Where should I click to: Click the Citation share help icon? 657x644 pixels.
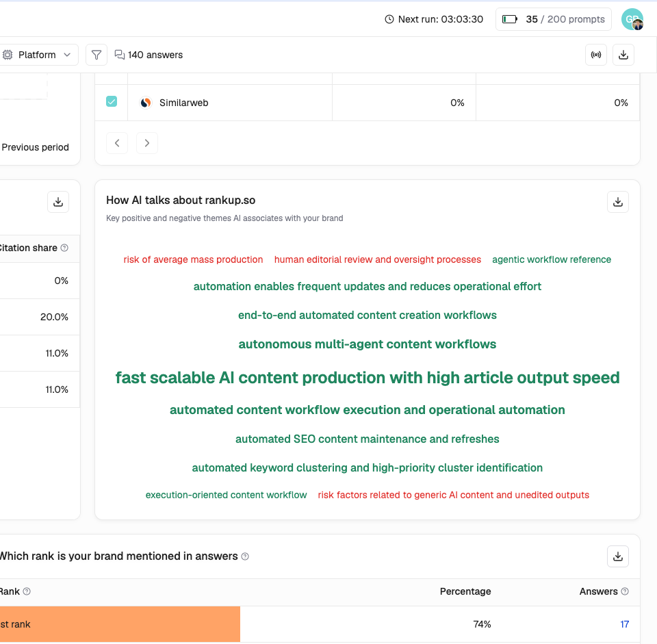coord(64,248)
